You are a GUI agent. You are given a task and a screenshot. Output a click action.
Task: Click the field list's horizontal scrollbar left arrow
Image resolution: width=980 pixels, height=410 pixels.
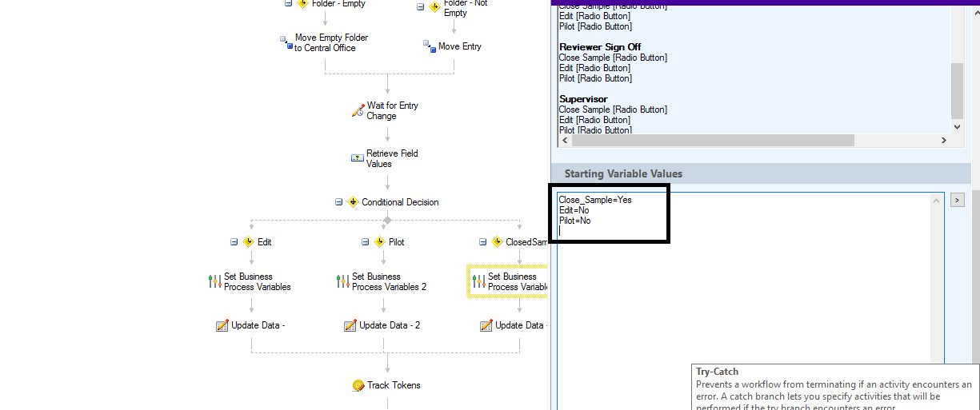pos(566,140)
